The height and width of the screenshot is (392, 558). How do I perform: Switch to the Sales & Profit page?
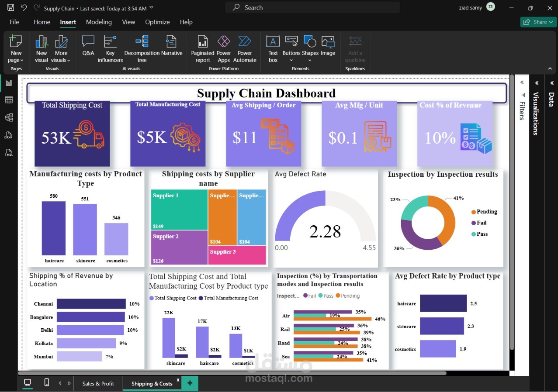point(98,384)
